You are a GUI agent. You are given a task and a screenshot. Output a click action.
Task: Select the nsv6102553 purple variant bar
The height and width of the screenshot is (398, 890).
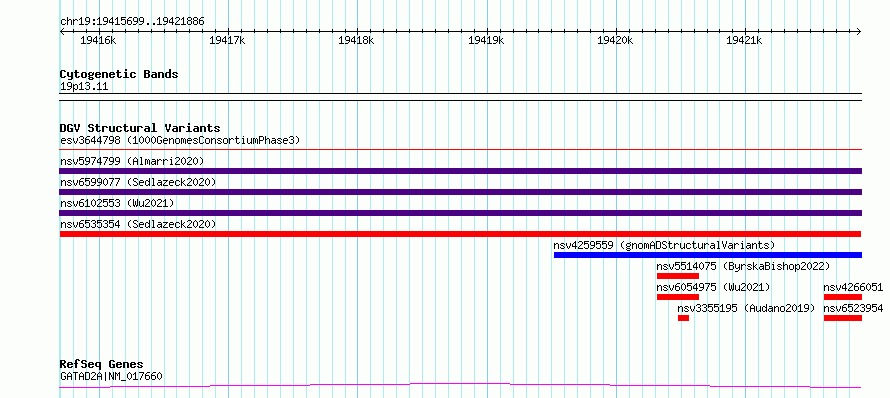point(460,213)
